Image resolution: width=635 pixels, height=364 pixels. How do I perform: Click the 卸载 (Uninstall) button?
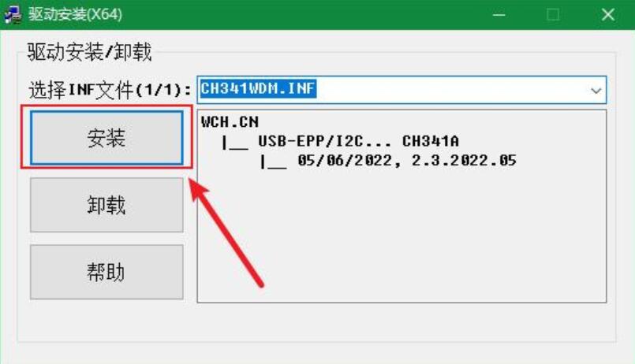(x=107, y=205)
